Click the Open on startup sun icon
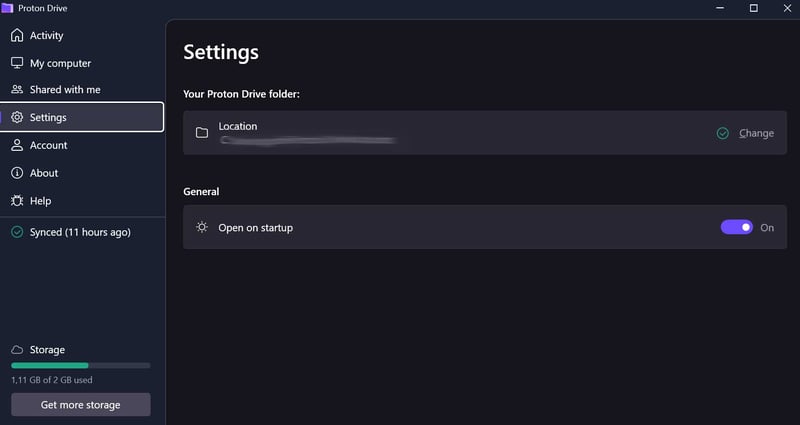Image resolution: width=800 pixels, height=425 pixels. 202,228
